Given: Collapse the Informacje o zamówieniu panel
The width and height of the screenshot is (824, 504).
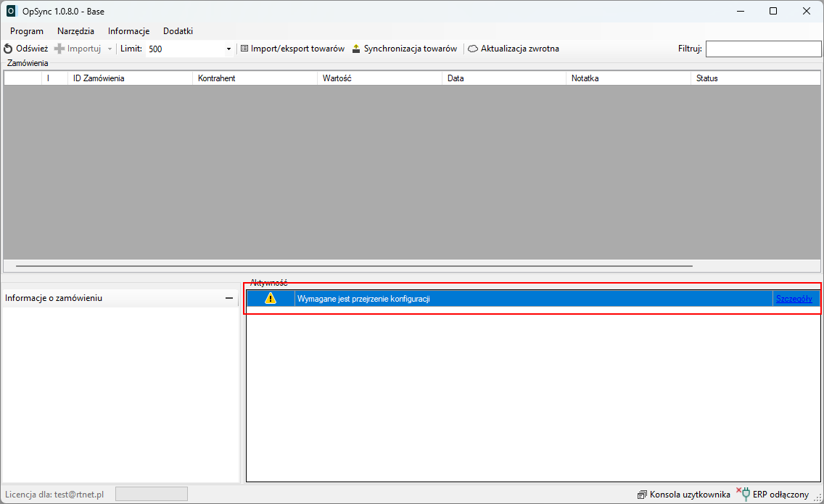Looking at the screenshot, I should (x=228, y=298).
